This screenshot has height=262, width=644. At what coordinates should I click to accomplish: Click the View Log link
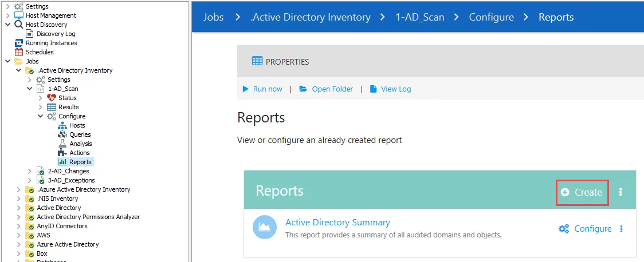click(396, 89)
